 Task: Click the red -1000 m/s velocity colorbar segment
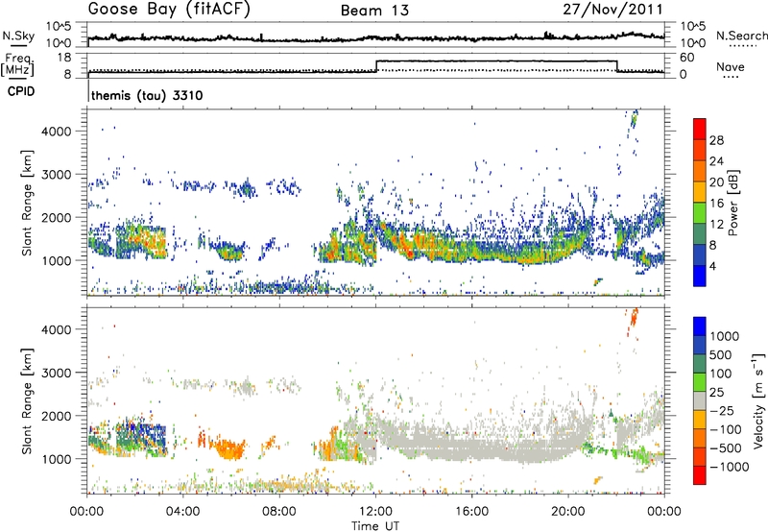700,475
